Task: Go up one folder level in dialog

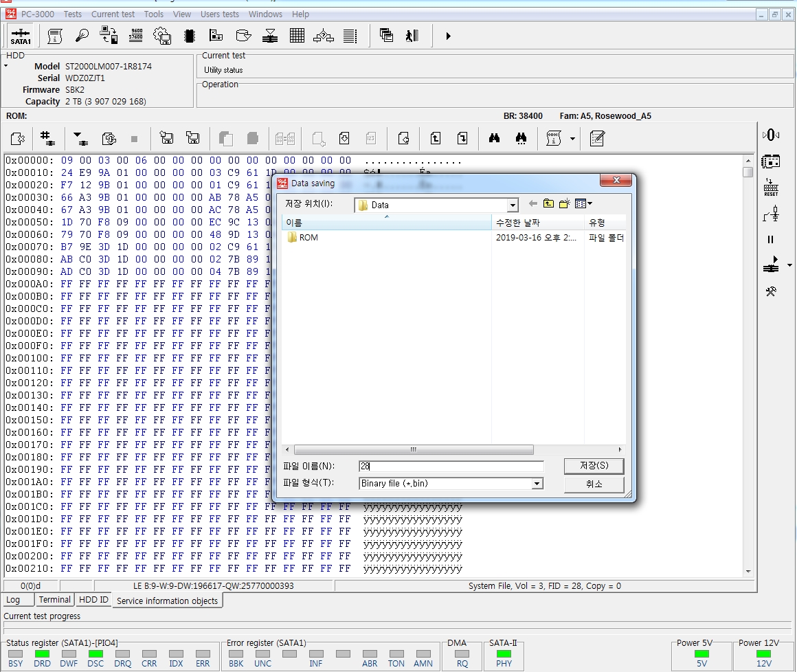Action: [x=548, y=204]
